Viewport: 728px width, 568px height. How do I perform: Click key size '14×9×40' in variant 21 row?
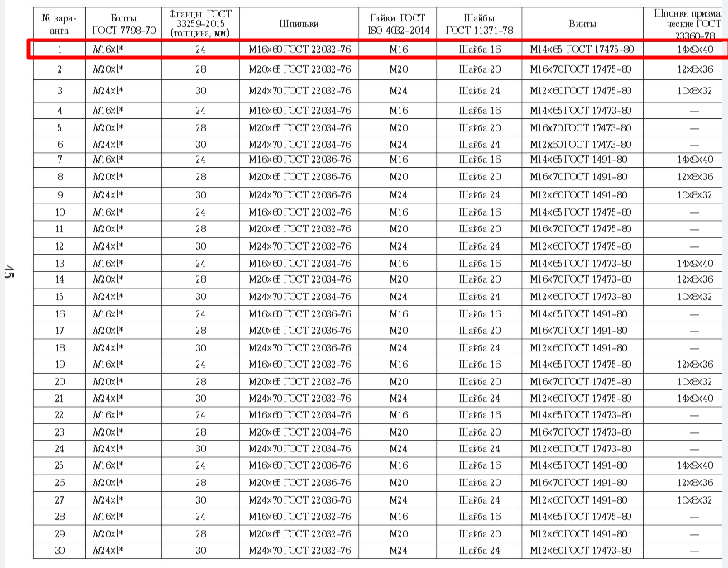coord(695,399)
